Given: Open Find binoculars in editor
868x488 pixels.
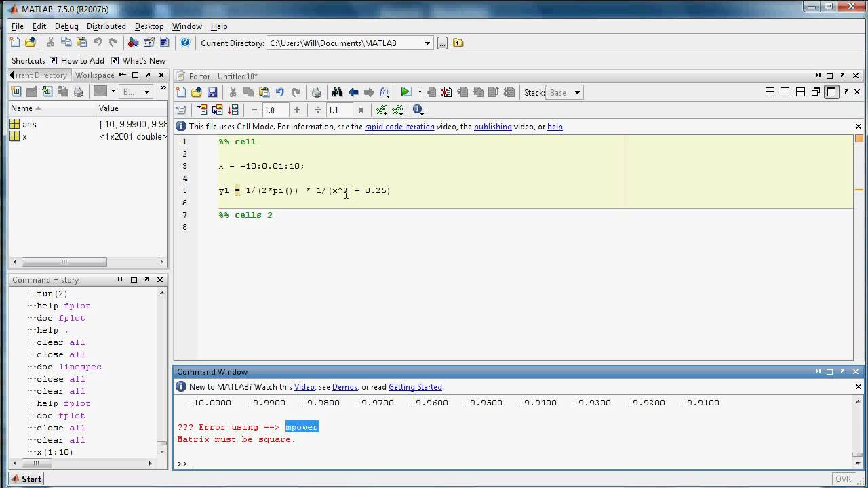Looking at the screenshot, I should (337, 92).
